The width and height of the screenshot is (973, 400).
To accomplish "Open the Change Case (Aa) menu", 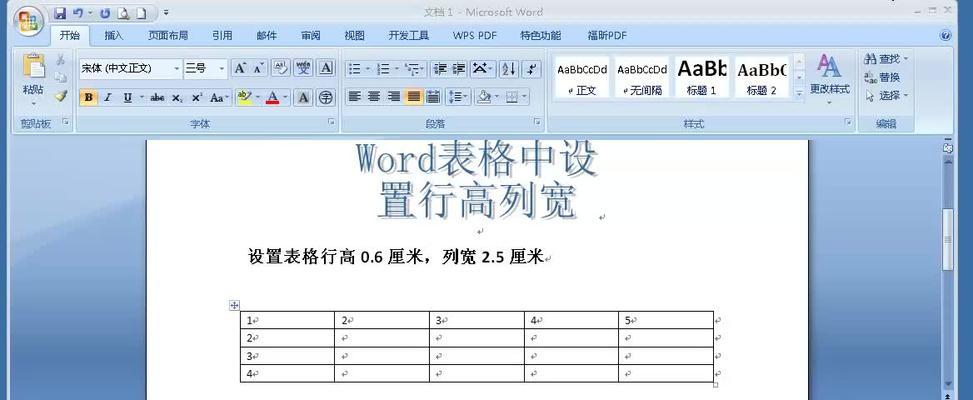I will [x=219, y=97].
